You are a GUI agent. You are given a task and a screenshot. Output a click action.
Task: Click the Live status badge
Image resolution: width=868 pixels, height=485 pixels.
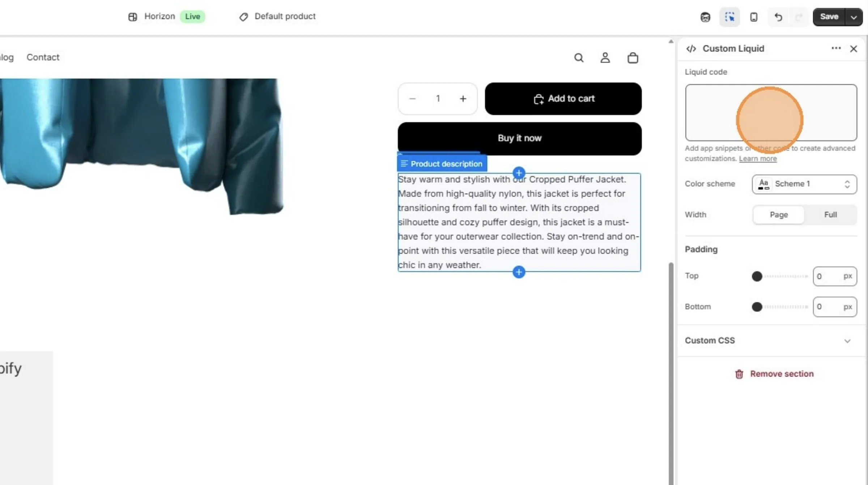[192, 16]
